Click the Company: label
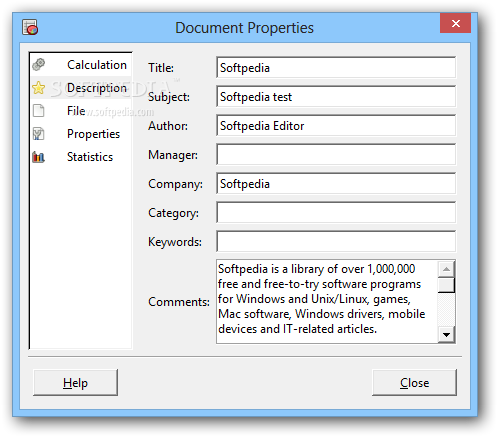 pyautogui.click(x=175, y=184)
